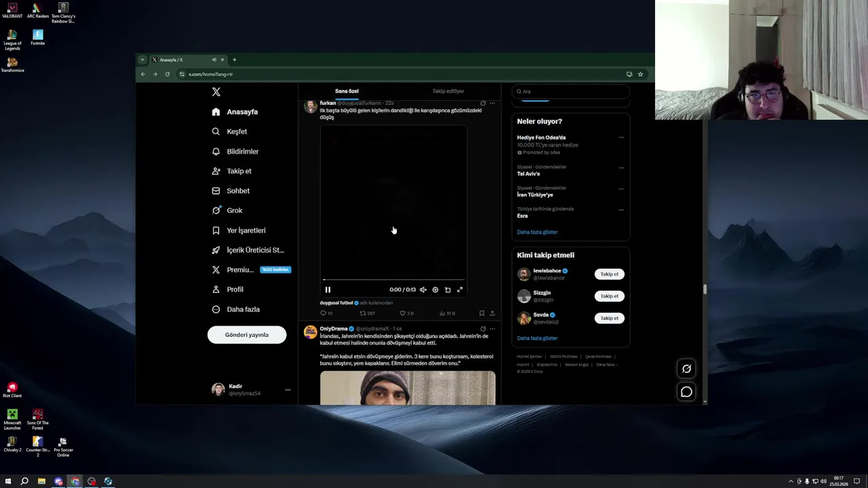Screen dimensions: 868x488
Task: Open floating chat messages button
Action: point(686,392)
